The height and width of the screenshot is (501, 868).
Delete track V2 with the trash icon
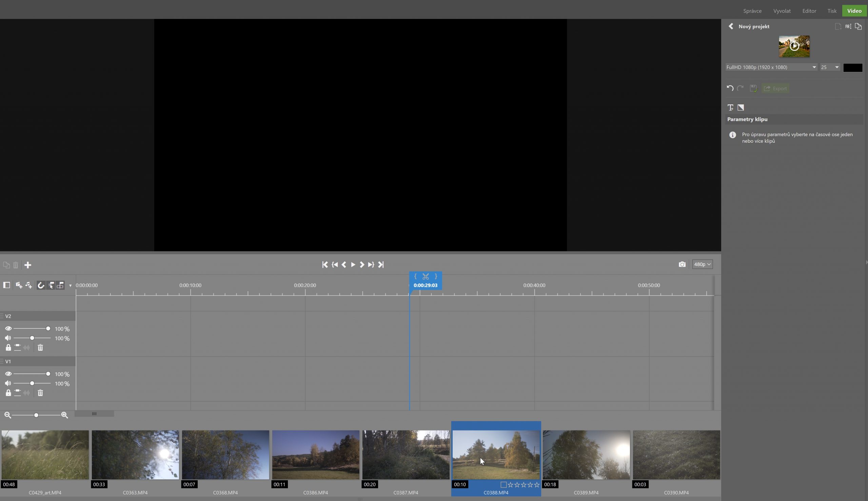40,347
